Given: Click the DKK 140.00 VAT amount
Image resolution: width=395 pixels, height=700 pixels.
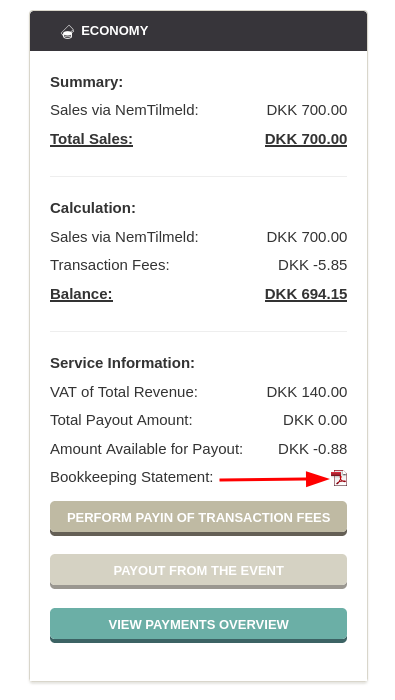Looking at the screenshot, I should tap(307, 392).
